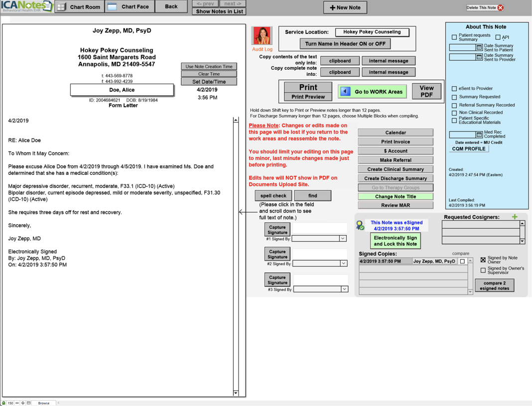532x406 pixels.
Task: Expand the #3 Signed By dropdown
Action: pos(344,289)
